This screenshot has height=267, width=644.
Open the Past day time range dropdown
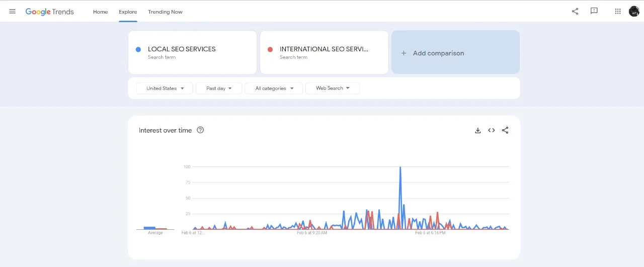219,88
